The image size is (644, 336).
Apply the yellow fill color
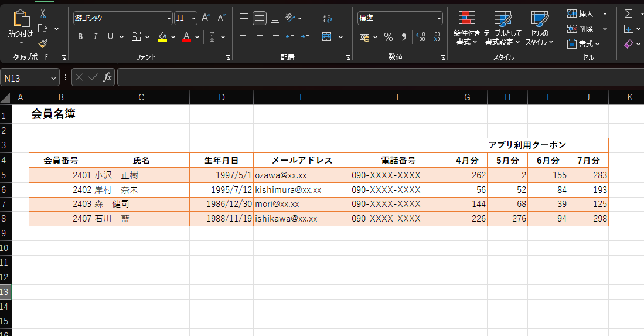click(162, 37)
